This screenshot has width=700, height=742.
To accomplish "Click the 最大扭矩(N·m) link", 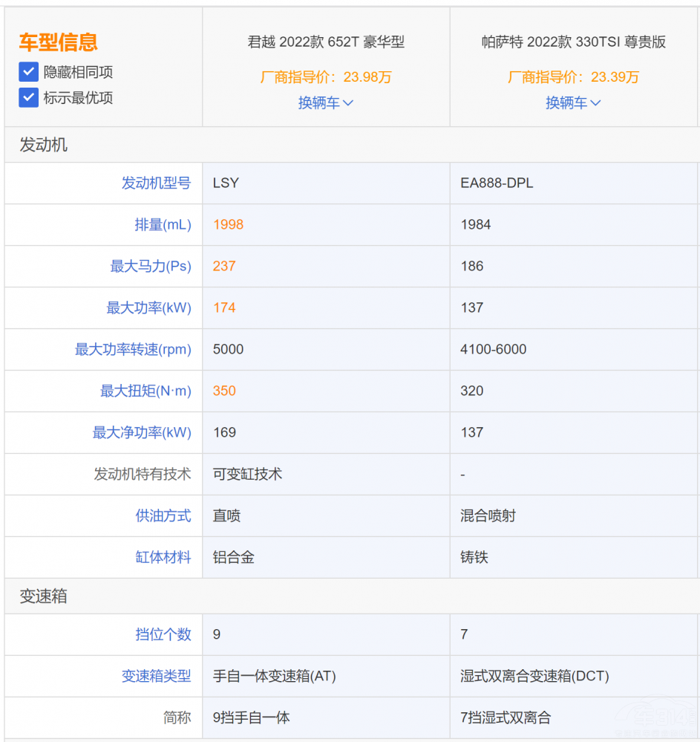I will (145, 391).
